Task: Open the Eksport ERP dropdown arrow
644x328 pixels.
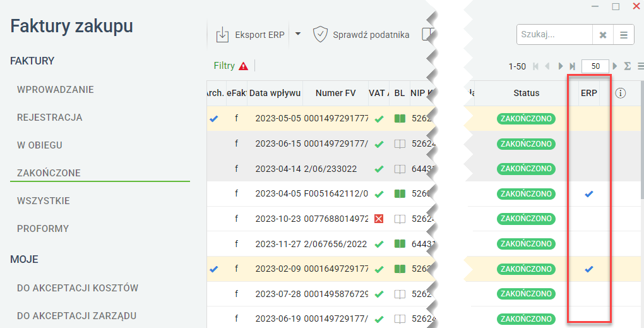Action: [x=298, y=34]
